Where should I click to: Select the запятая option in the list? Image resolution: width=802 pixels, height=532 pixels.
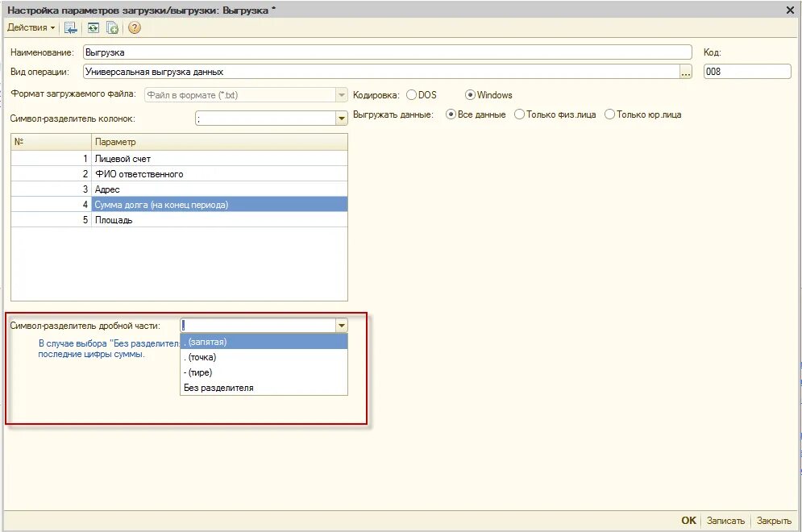(x=264, y=342)
